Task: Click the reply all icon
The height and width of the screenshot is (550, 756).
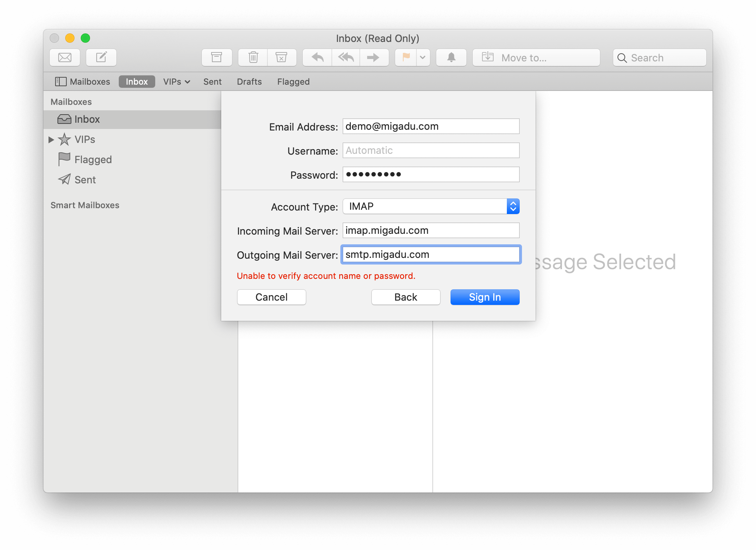Action: pyautogui.click(x=345, y=57)
